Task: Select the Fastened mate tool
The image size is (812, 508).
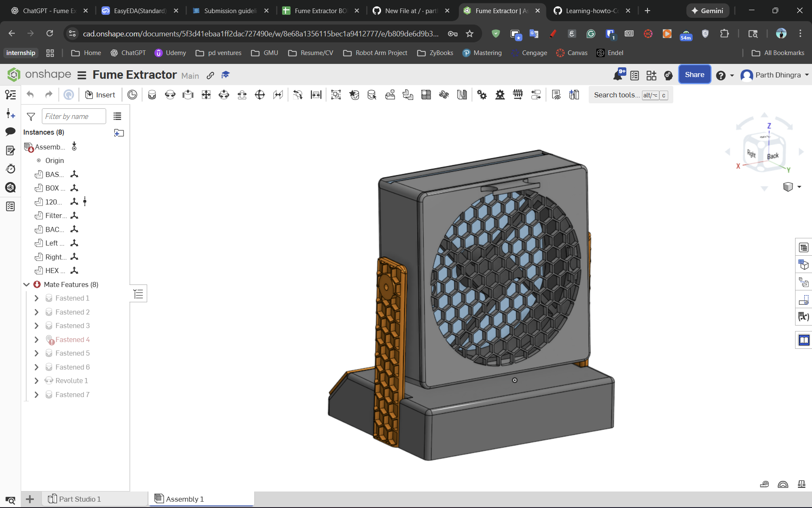Action: 152,95
